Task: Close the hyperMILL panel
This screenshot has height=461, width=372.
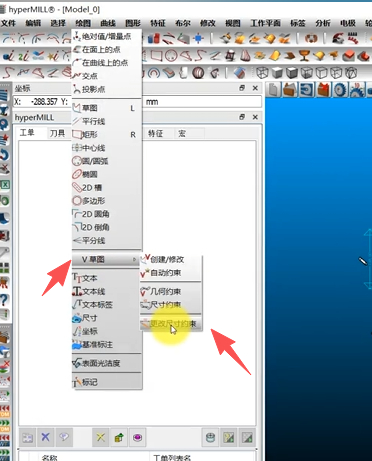Action: click(255, 117)
